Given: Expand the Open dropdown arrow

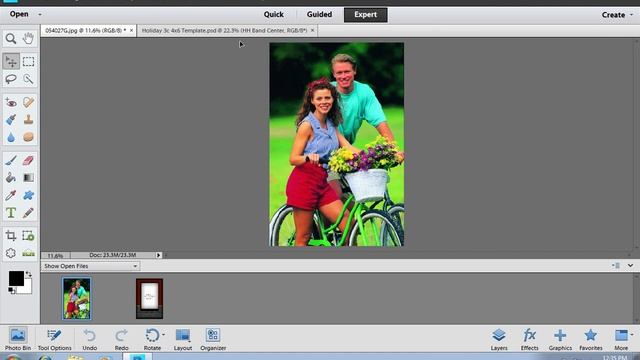Looking at the screenshot, I should click(40, 15).
